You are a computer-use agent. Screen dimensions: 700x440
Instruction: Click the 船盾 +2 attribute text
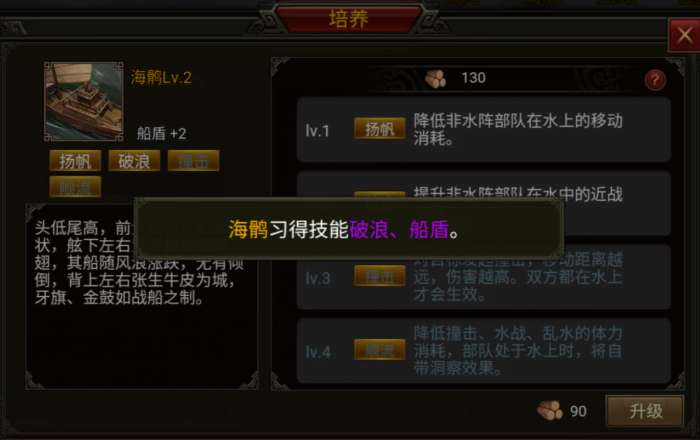(x=161, y=133)
